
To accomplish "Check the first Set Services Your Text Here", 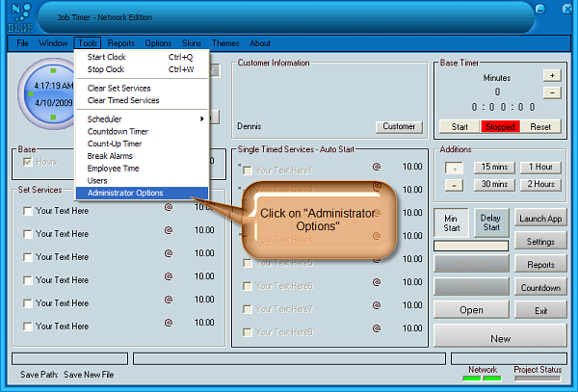I will [x=28, y=211].
